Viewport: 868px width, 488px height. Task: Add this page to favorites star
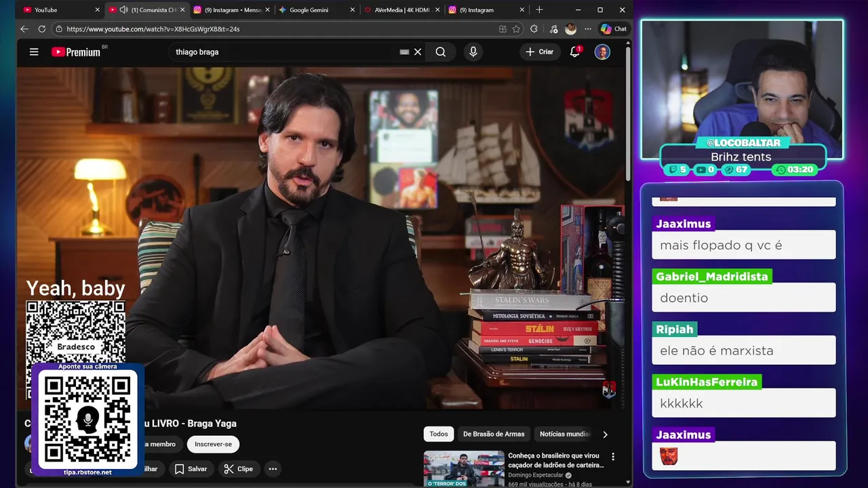point(517,29)
